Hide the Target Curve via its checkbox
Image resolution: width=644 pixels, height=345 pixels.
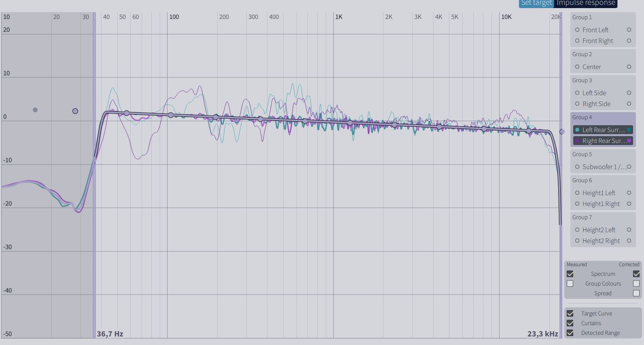click(x=570, y=313)
